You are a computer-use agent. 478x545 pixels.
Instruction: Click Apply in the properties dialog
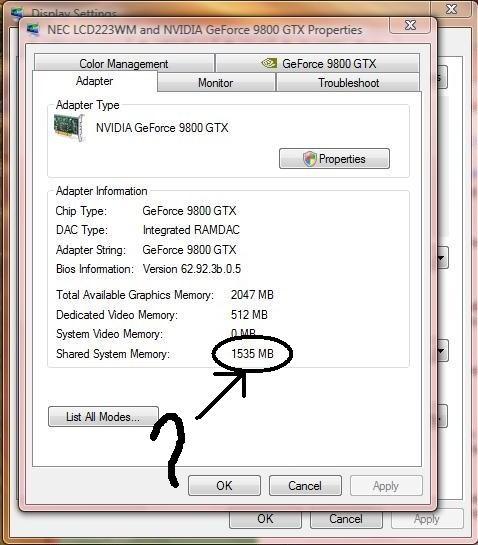386,486
